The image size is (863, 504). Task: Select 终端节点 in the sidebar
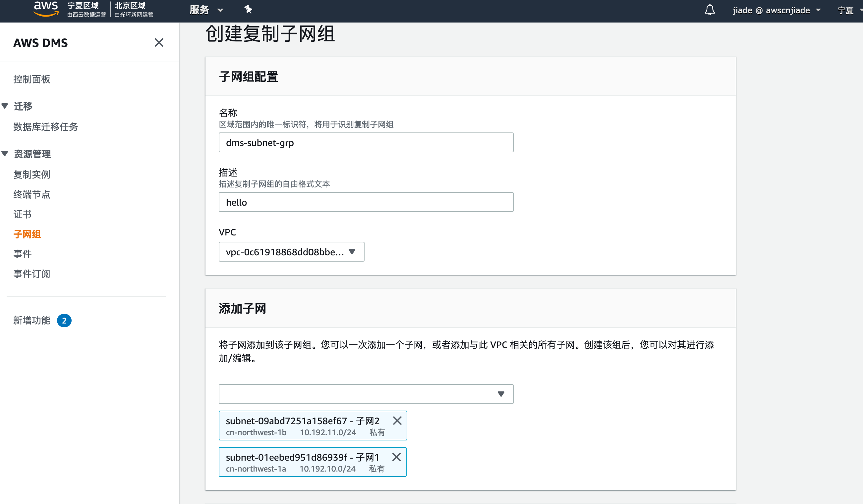point(31,194)
